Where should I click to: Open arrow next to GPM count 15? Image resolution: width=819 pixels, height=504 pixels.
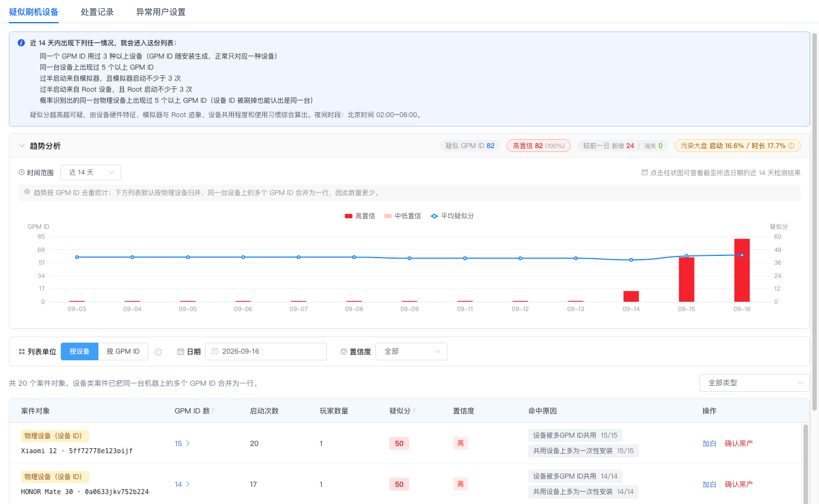188,443
